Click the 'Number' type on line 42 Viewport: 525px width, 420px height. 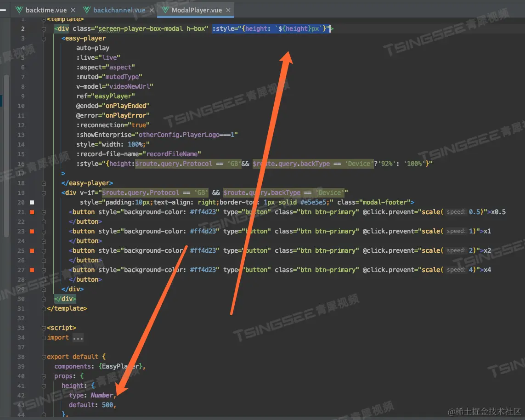(x=102, y=396)
